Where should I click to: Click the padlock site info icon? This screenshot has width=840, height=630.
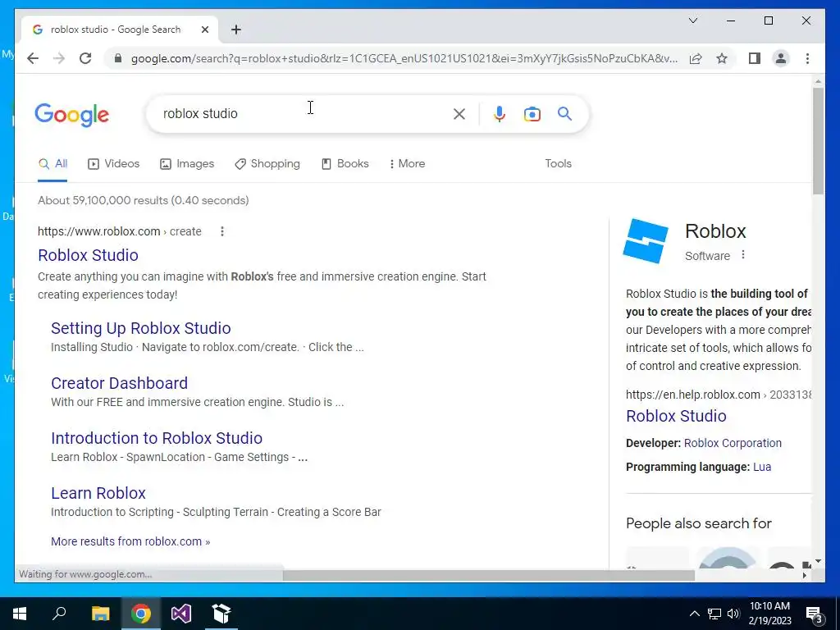[x=118, y=58]
